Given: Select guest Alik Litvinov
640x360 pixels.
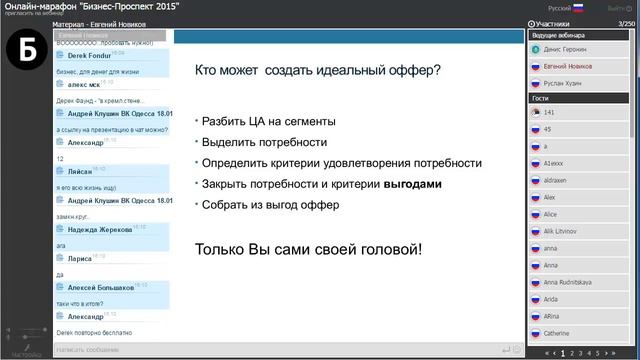Looking at the screenshot, I should tap(579, 231).
